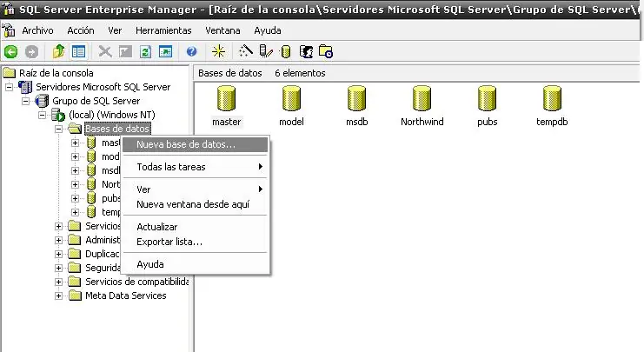Click the (local) server running icon in tree

pyautogui.click(x=58, y=115)
